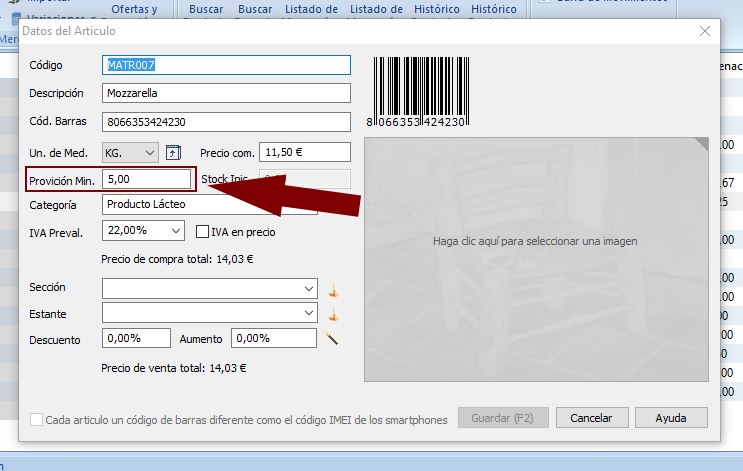
Task: Click the Aumento field 0,00%
Action: [274, 338]
